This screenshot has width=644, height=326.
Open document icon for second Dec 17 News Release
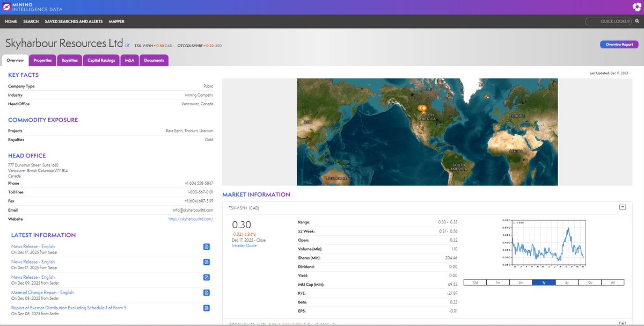point(206,262)
